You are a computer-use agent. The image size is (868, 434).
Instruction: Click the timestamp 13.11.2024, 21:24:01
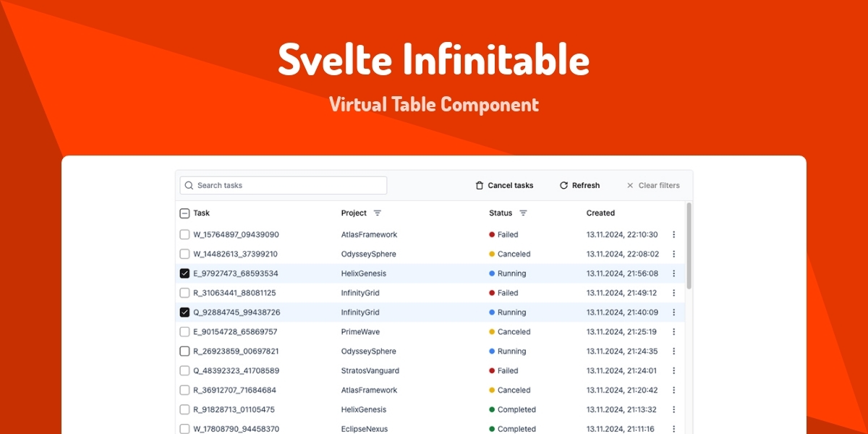[621, 370]
